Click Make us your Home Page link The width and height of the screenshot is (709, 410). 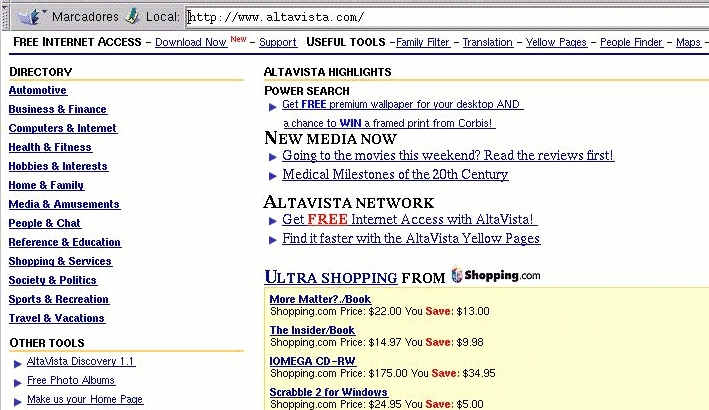[85, 399]
